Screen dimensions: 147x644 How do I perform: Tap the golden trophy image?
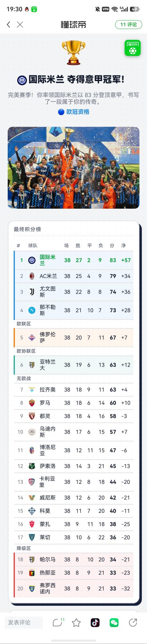73,52
